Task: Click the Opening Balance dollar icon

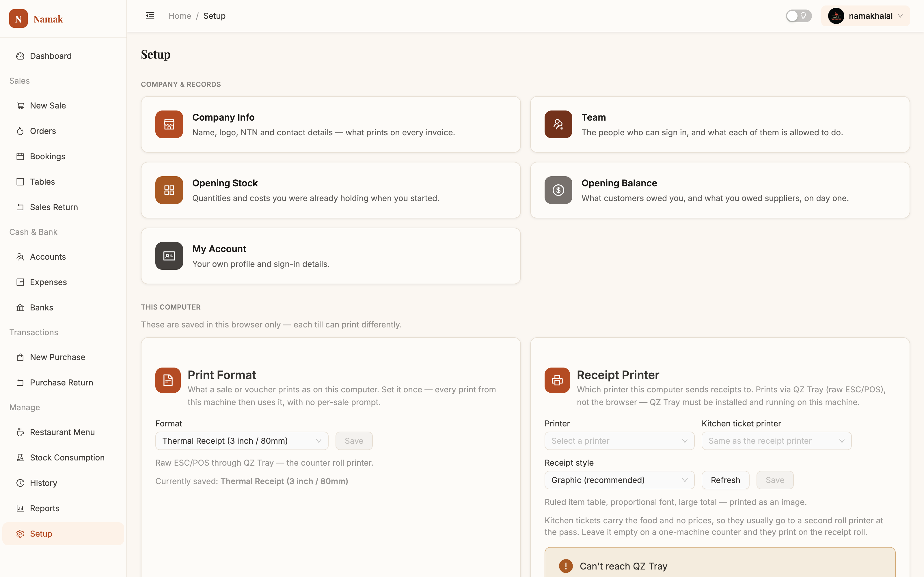Action: (x=558, y=190)
